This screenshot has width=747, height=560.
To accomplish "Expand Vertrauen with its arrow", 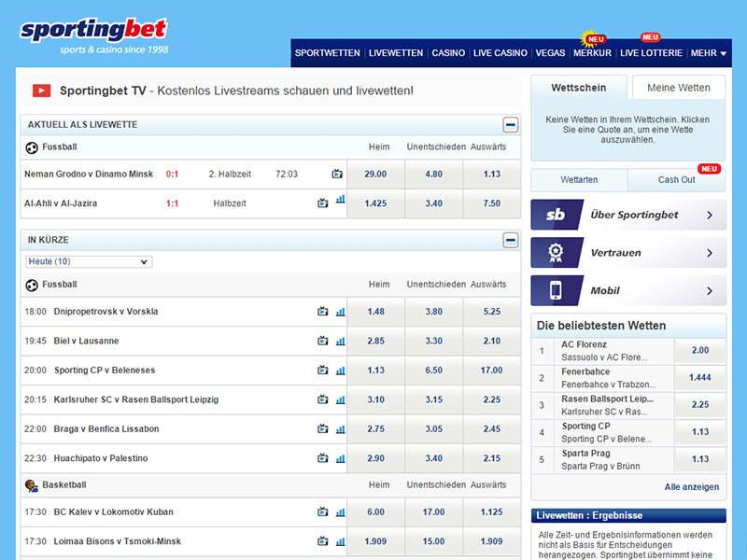I will pyautogui.click(x=710, y=253).
